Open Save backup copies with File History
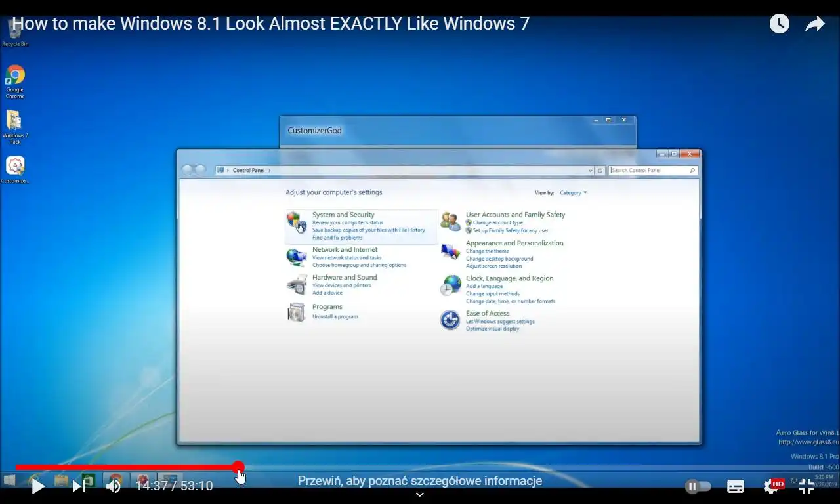840x504 pixels. 368,230
